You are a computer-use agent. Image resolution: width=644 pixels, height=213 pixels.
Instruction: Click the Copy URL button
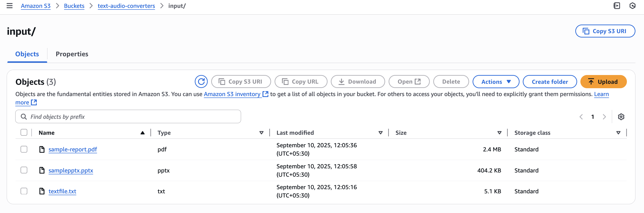[x=301, y=81]
